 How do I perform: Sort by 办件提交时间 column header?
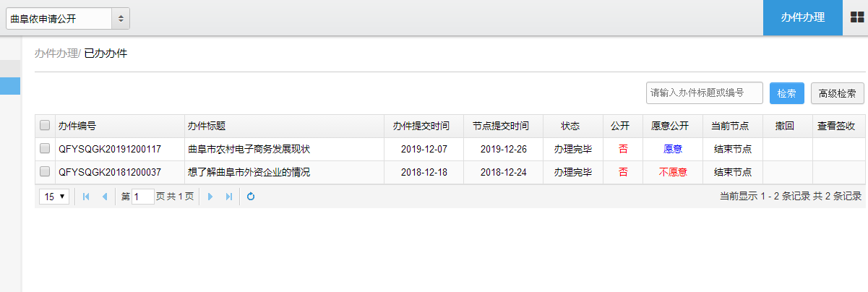421,126
